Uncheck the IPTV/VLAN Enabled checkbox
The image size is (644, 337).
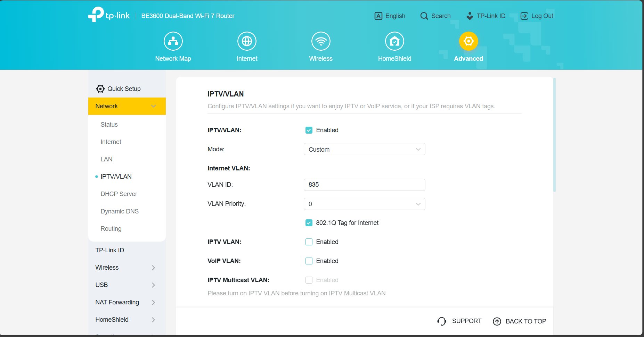[309, 130]
